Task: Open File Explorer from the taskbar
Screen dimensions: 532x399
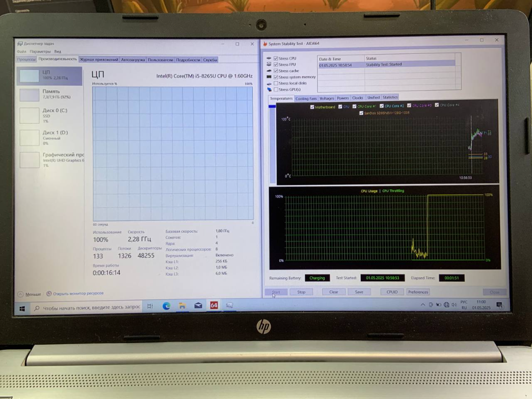Action: 182,306
